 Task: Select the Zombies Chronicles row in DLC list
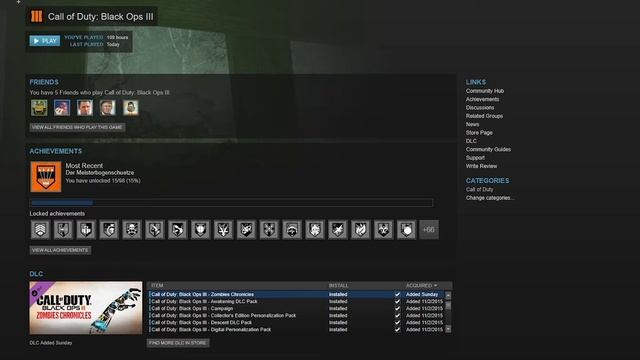[x=296, y=294]
